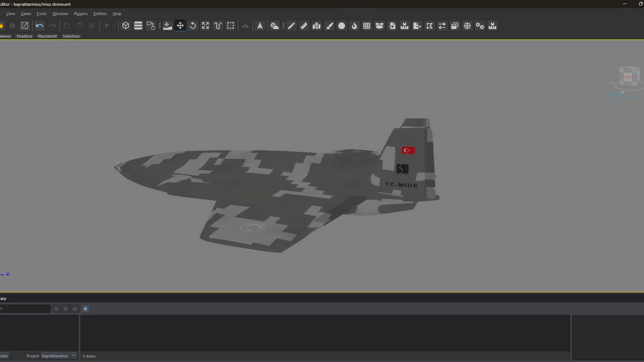The image size is (644, 362).
Task: Select the Scale tool icon
Action: 205,26
